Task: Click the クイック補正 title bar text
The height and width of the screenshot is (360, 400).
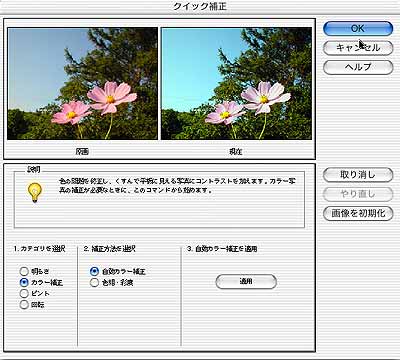Action: point(200,6)
